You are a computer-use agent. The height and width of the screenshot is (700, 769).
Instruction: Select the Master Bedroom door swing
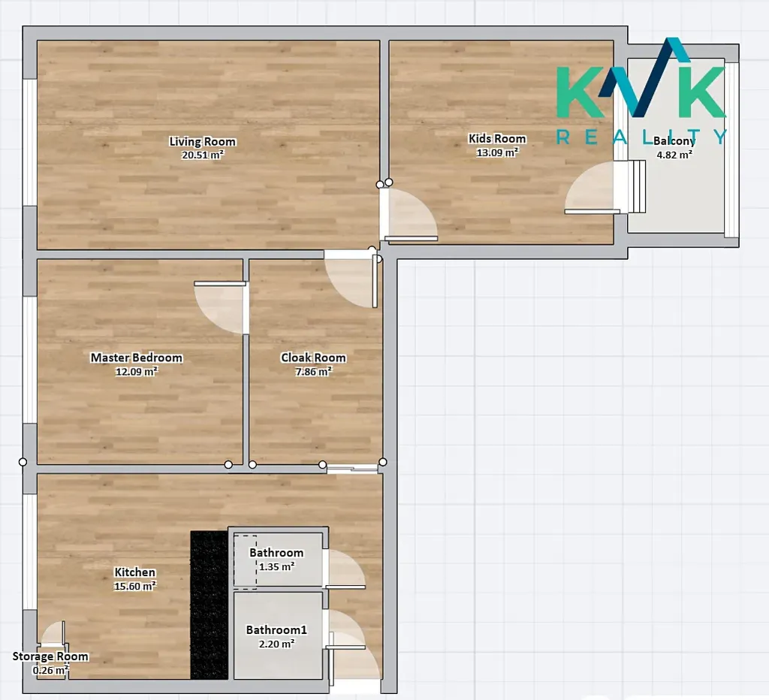(222, 308)
